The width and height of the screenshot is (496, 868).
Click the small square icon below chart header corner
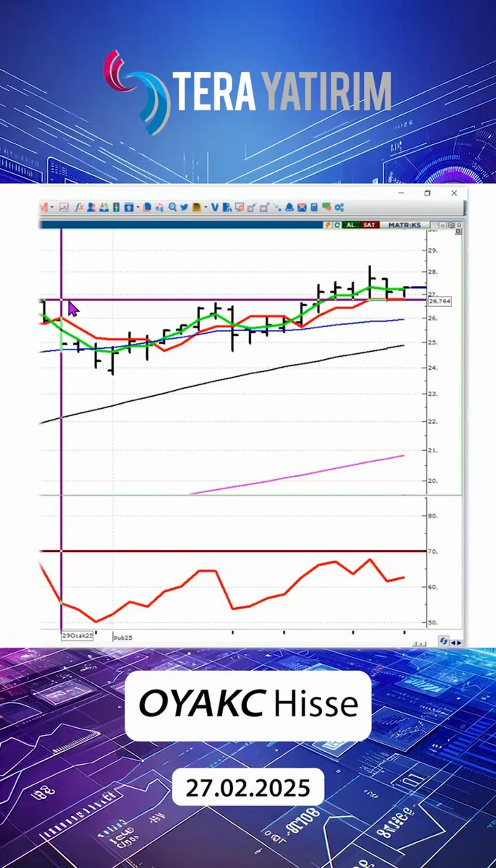pyautogui.click(x=458, y=232)
